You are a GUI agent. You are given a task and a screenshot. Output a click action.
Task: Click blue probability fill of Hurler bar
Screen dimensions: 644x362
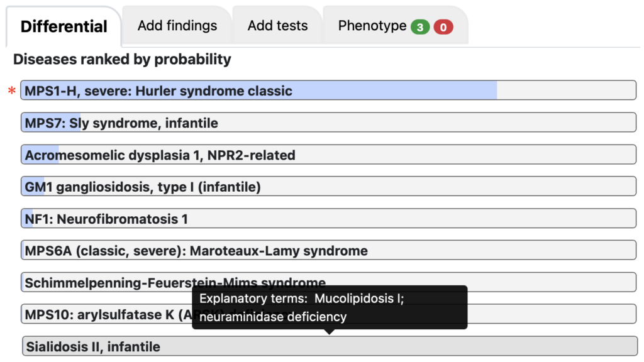[x=259, y=90]
